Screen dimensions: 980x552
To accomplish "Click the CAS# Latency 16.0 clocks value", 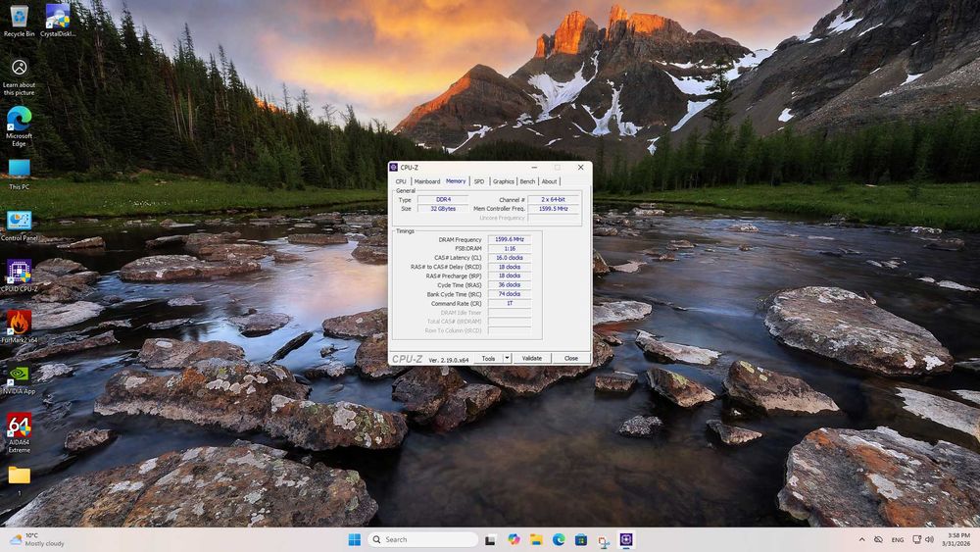I will (x=510, y=258).
